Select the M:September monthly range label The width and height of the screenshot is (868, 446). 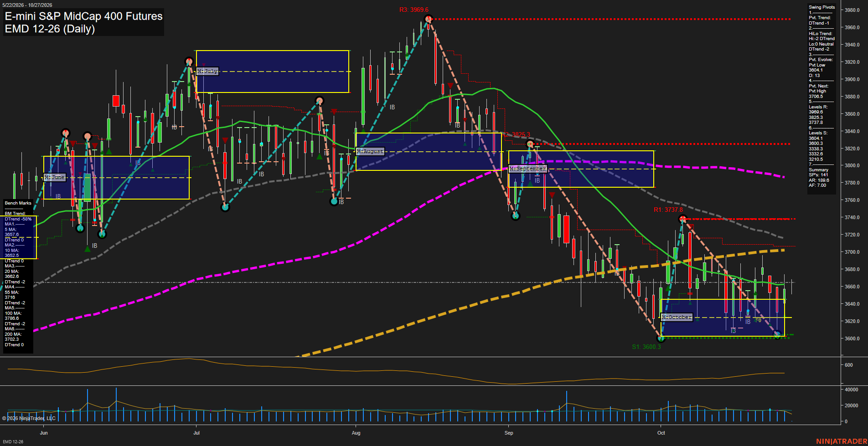[x=527, y=169]
